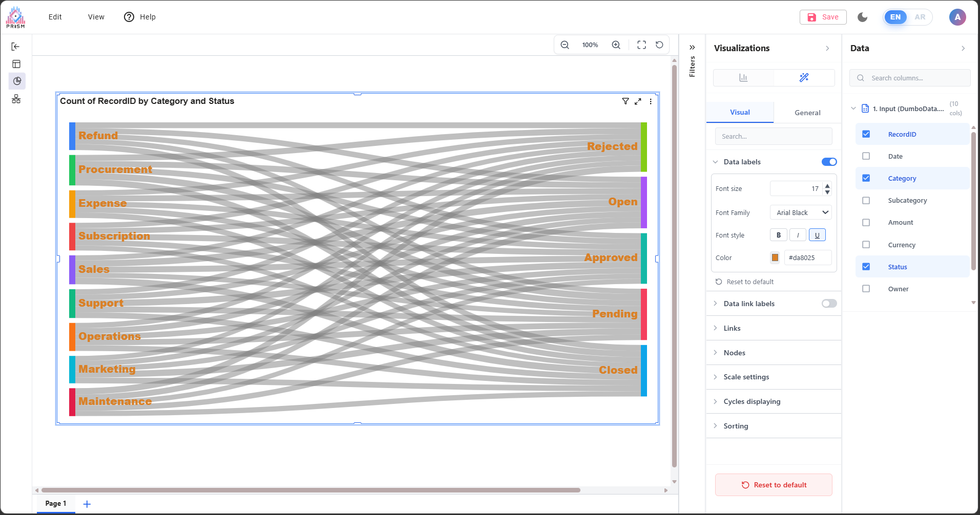Click the red Reset to default button
Screen dimensions: 980x515
774,485
